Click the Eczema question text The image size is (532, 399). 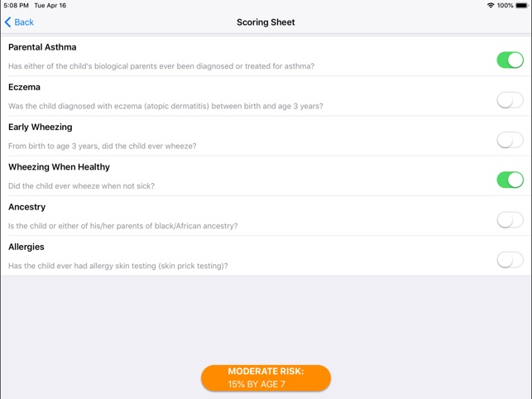(x=165, y=106)
